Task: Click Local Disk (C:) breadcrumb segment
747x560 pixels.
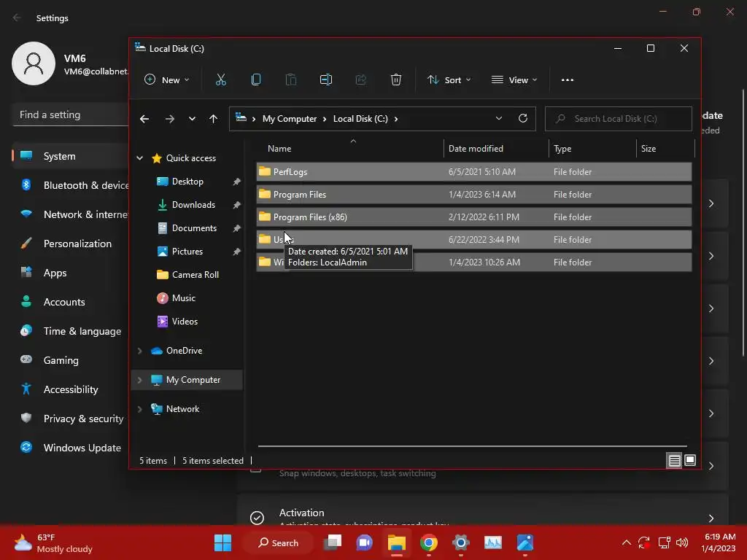Action: (x=360, y=119)
